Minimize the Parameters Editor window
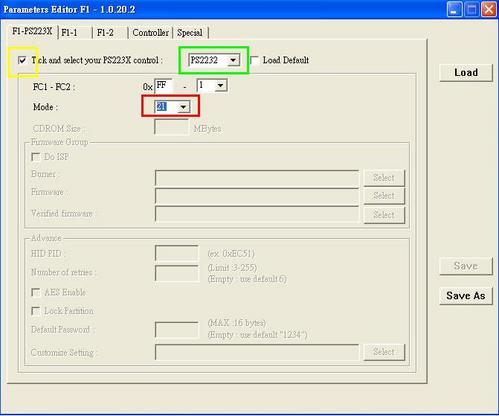 click(x=454, y=9)
